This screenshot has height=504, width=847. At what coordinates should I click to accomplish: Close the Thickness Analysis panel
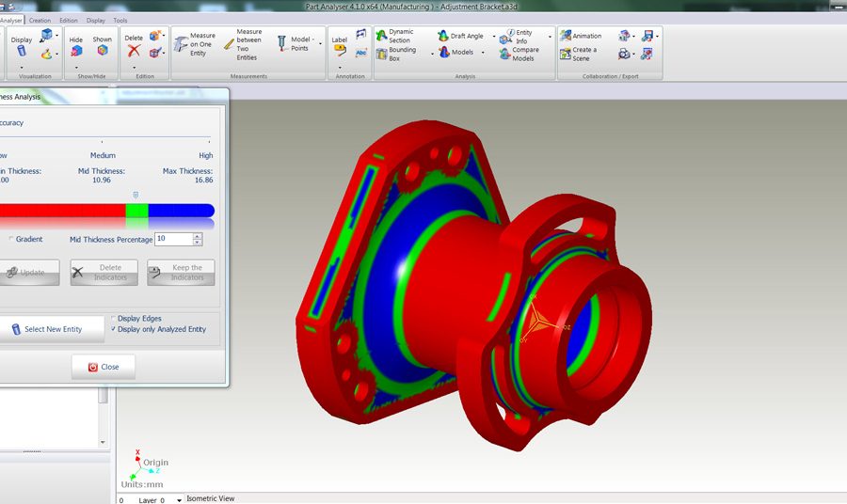(x=104, y=367)
